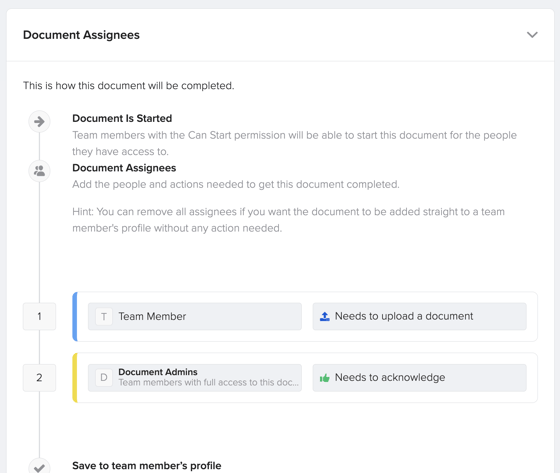Open the Team Member assignee dropdown
This screenshot has height=473, width=560.
click(195, 317)
